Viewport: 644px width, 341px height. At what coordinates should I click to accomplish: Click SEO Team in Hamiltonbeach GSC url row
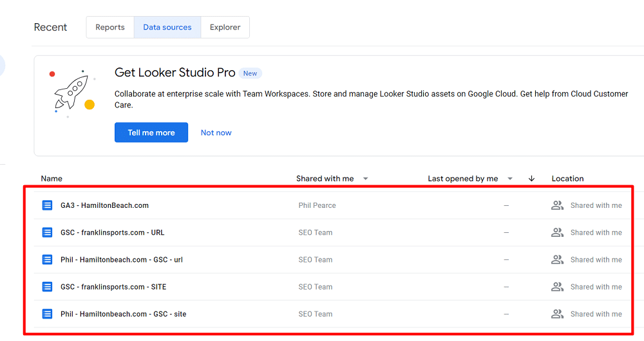coord(316,259)
